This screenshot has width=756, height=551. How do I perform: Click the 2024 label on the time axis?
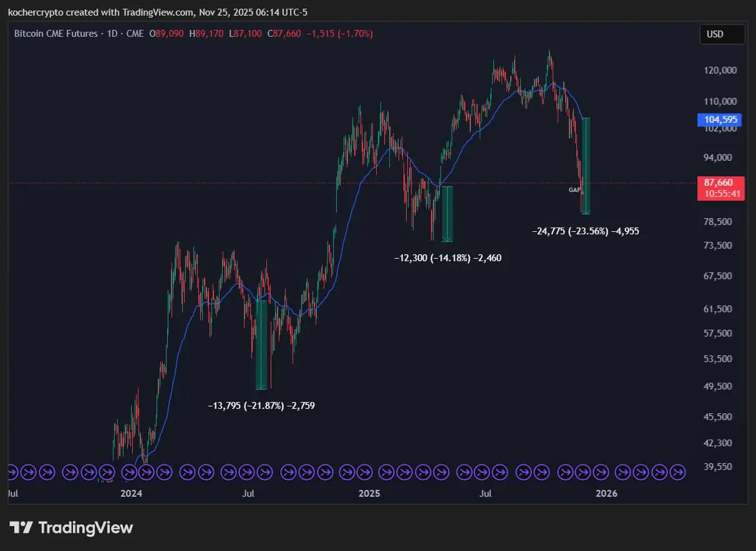click(x=131, y=494)
